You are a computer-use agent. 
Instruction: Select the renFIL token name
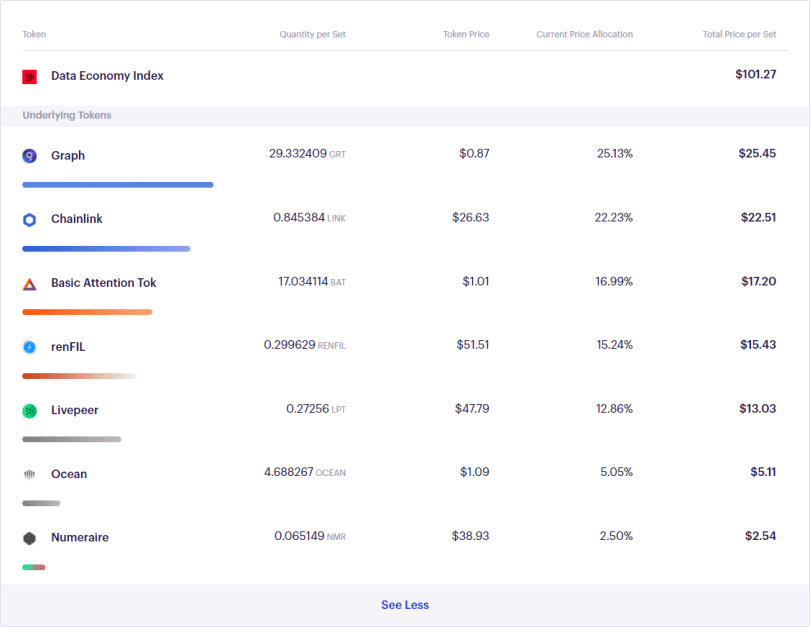point(68,347)
